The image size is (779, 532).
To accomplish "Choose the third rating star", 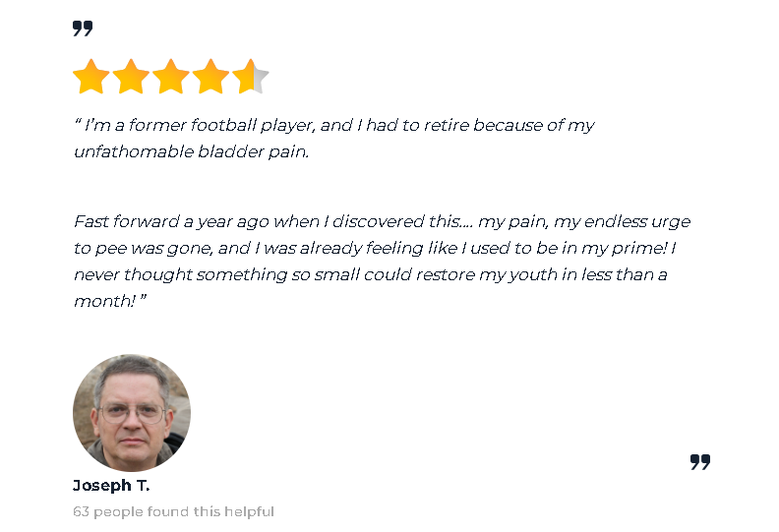I will click(x=171, y=77).
